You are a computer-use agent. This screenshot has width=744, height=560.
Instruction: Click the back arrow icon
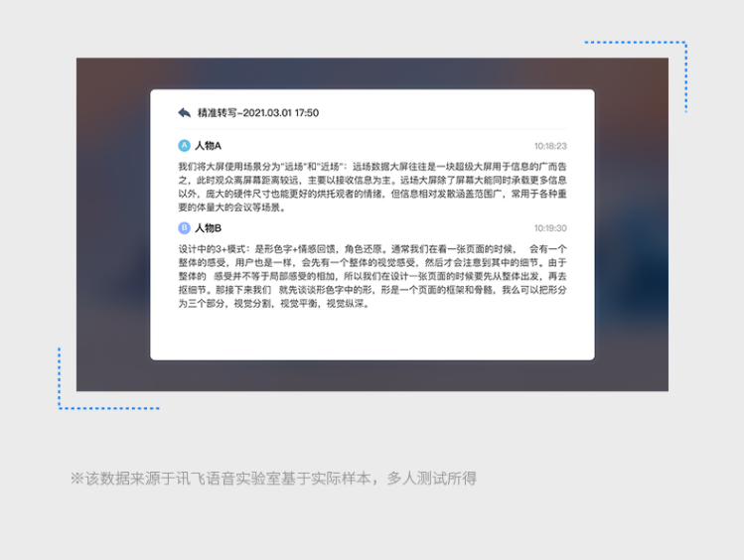point(184,113)
